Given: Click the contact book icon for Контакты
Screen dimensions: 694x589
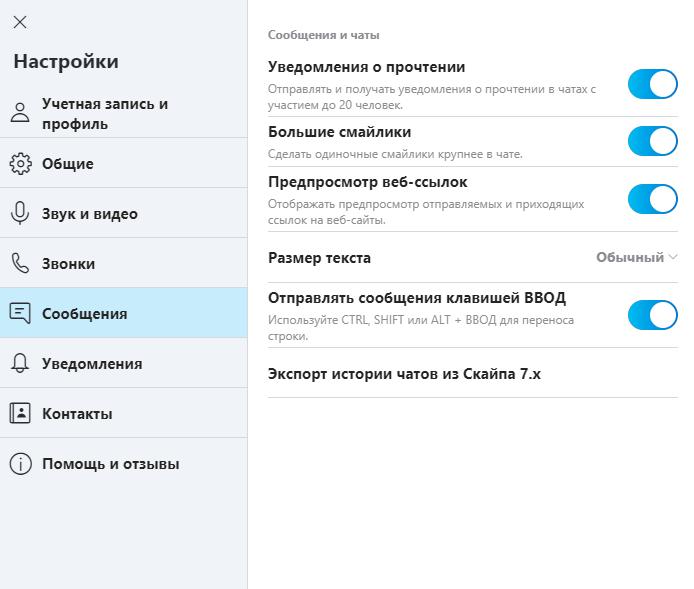Looking at the screenshot, I should pyautogui.click(x=20, y=413).
